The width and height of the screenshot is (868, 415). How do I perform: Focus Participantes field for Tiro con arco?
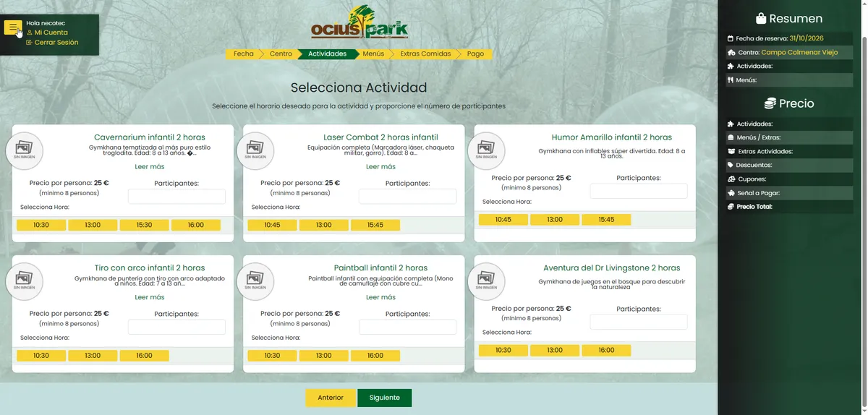click(176, 327)
